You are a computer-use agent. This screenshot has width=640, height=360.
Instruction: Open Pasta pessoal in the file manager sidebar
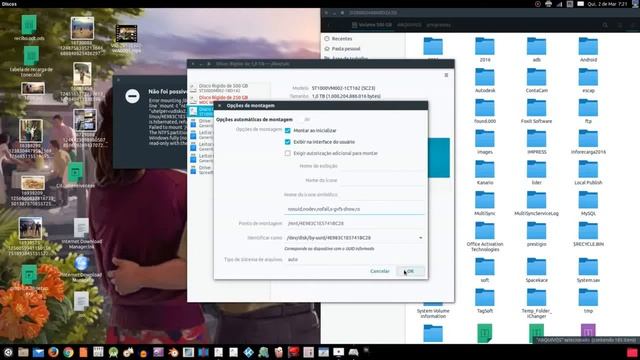(345, 49)
